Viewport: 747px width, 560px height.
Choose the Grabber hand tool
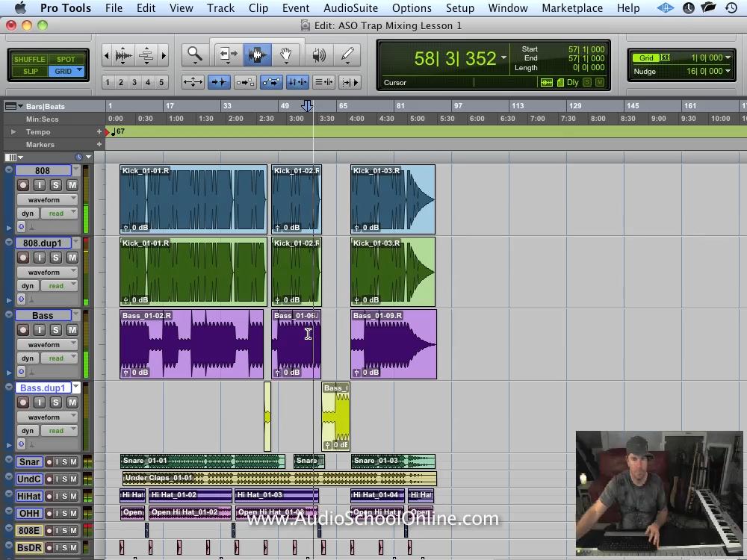(285, 55)
